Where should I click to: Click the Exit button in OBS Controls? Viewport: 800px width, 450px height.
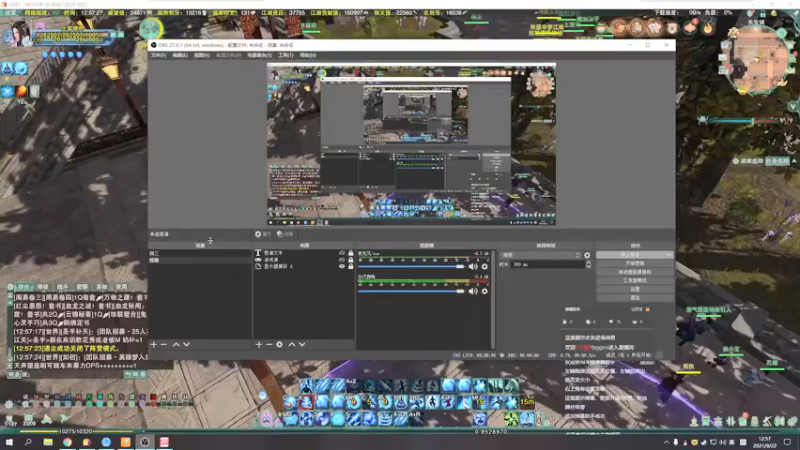[x=635, y=297]
